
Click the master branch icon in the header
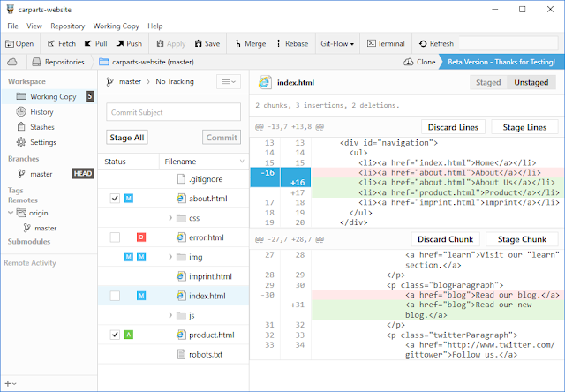(109, 82)
